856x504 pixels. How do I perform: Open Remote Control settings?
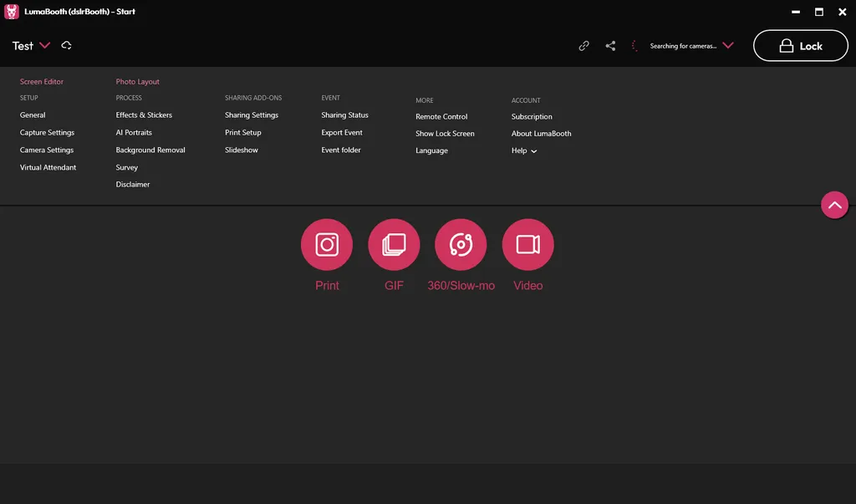coord(441,117)
